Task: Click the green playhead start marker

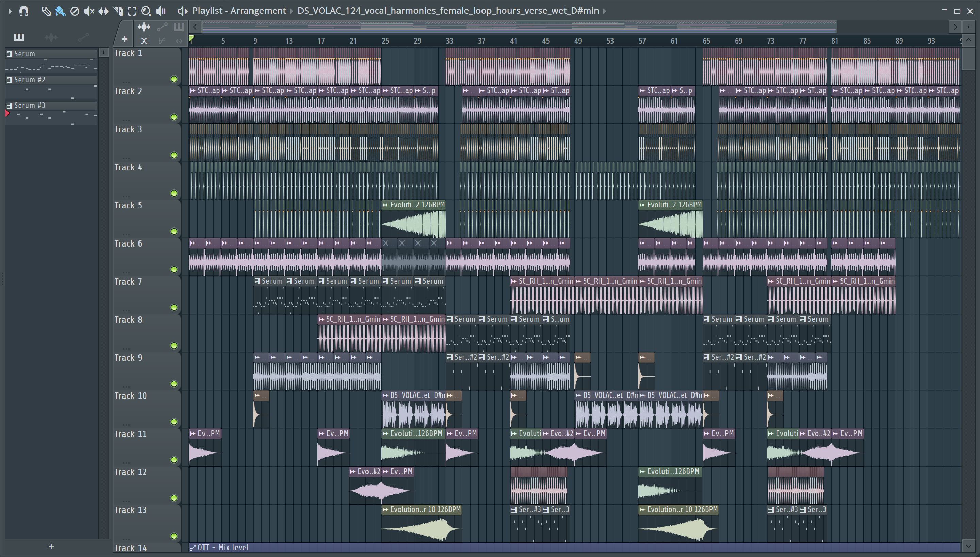Action: coord(191,39)
